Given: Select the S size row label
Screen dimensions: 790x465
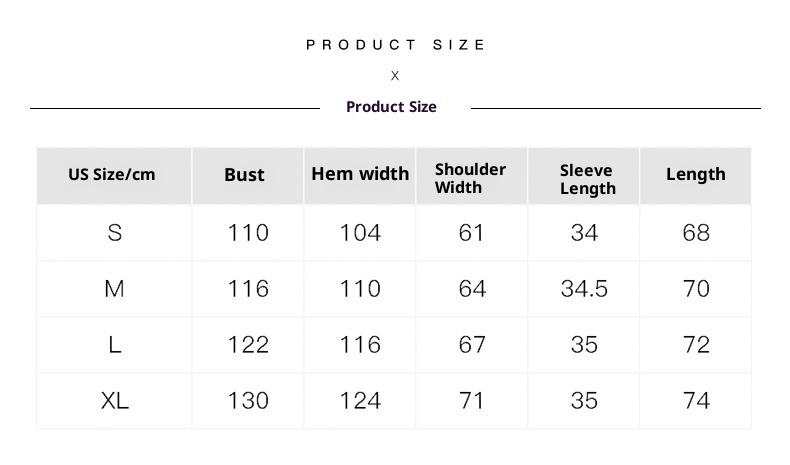Looking at the screenshot, I should pos(115,233).
